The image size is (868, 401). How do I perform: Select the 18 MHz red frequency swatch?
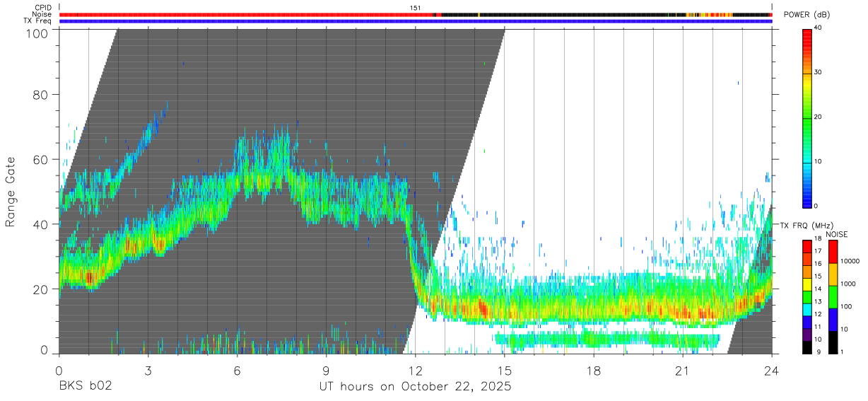point(807,244)
